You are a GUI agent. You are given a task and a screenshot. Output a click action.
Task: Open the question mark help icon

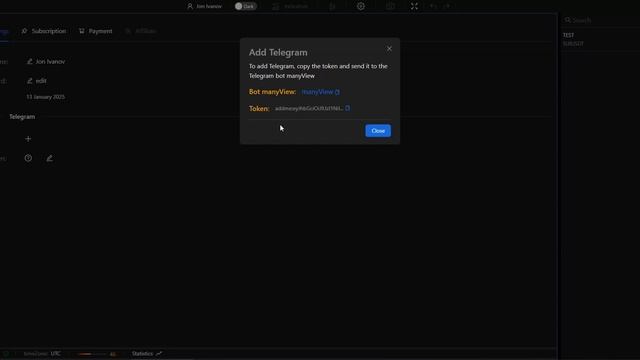pos(28,158)
